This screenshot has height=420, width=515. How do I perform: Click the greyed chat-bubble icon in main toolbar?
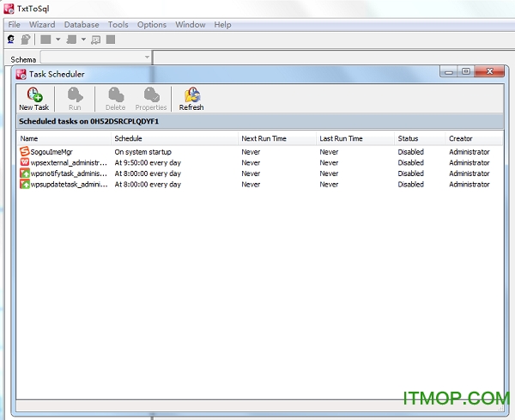(95, 40)
